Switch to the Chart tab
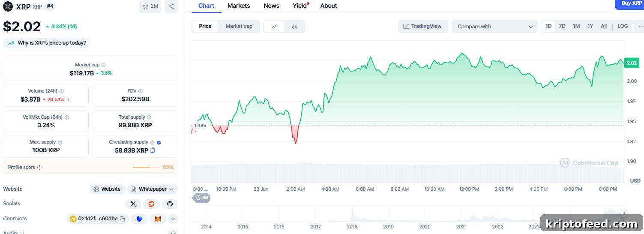This screenshot has width=644, height=234. (207, 6)
